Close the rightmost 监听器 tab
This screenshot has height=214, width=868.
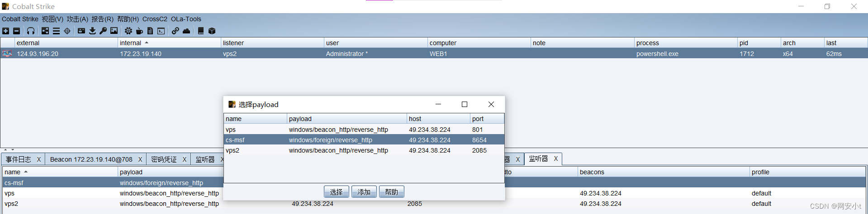[556, 158]
